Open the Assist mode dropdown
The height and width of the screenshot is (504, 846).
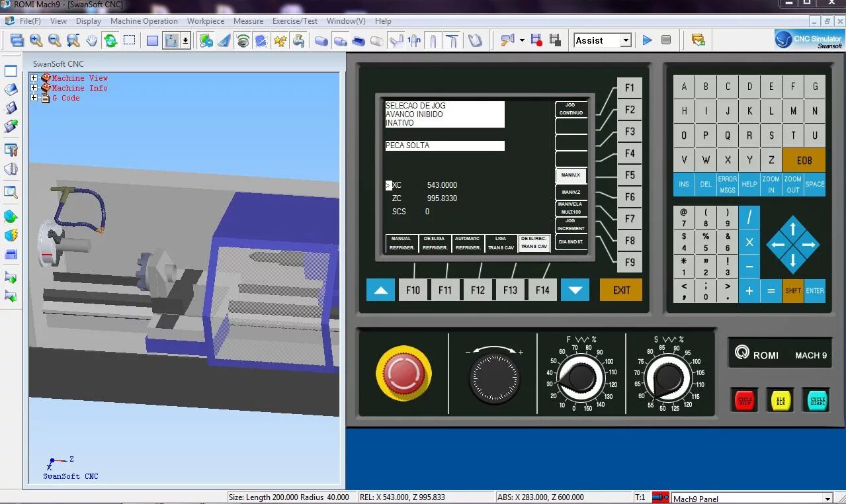626,40
